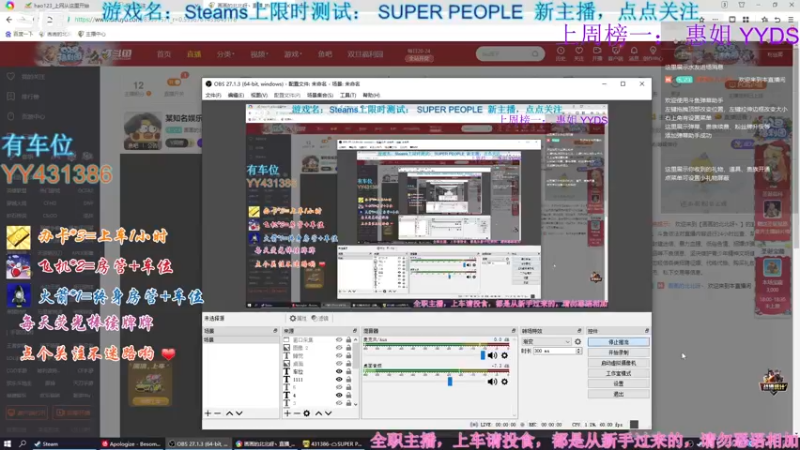Add a new source with plus icon
This screenshot has height=450, width=800.
[287, 413]
